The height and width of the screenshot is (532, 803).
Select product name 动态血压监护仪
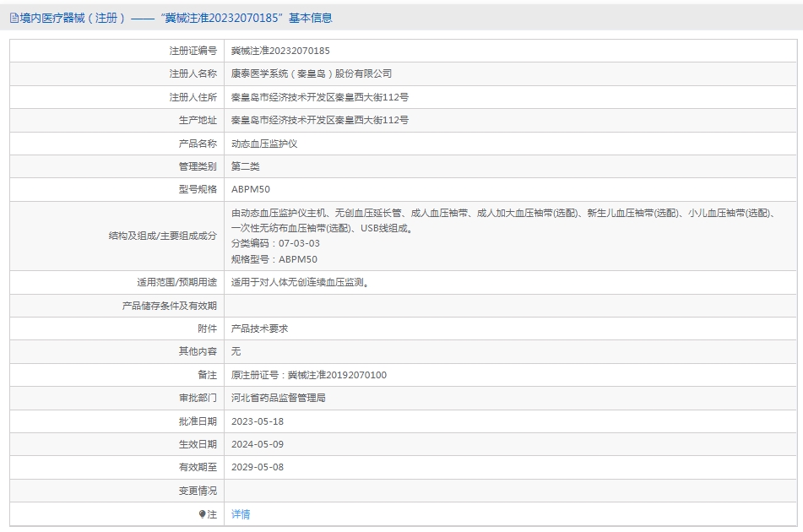click(x=263, y=144)
